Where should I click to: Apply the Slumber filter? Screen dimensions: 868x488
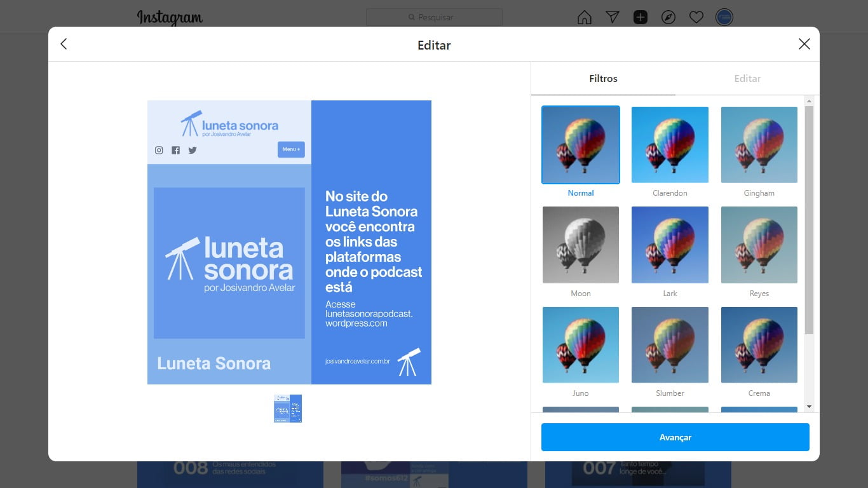click(x=670, y=345)
